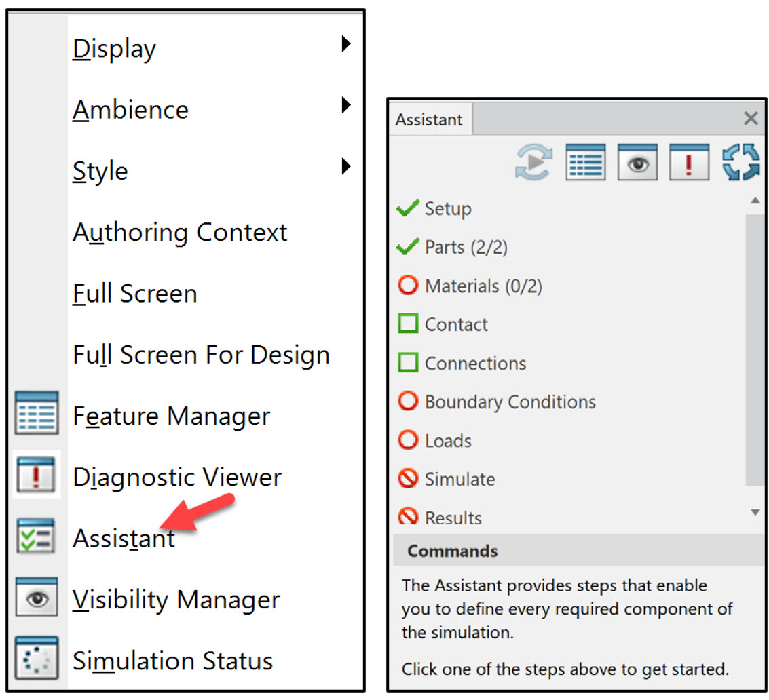Click the Assistant checklist icon in menu

(36, 538)
